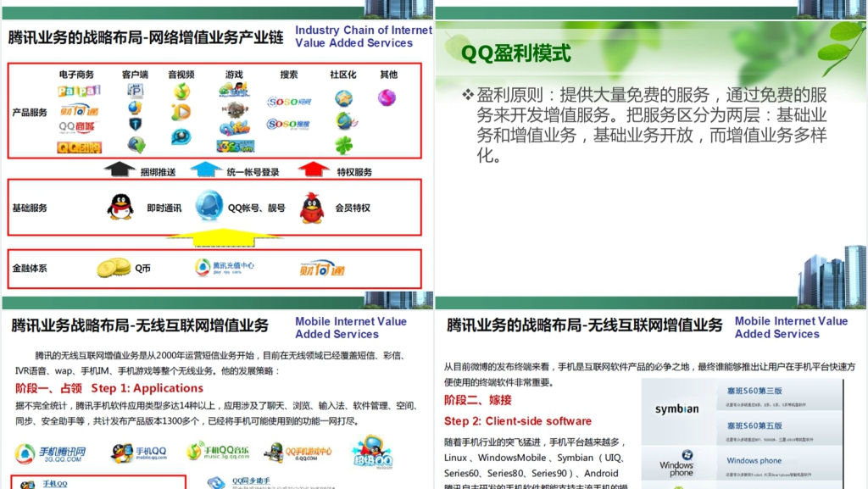868x489 pixels.
Task: Click the blue arrow beside 统一帐号登录
Action: 206,169
